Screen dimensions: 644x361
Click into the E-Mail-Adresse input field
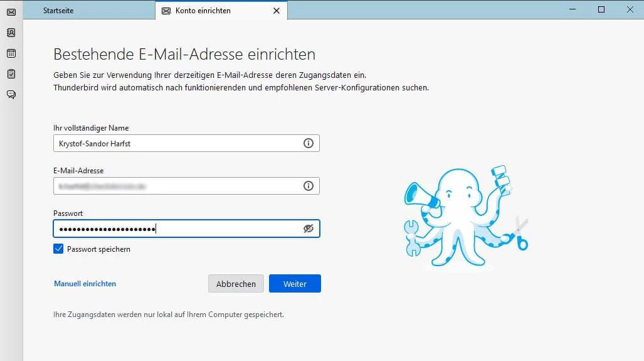coord(176,186)
